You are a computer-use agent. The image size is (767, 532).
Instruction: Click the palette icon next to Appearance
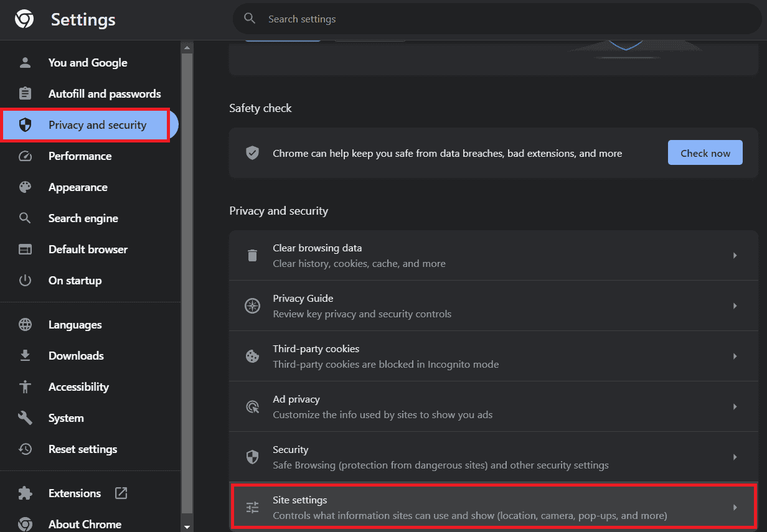pyautogui.click(x=25, y=187)
